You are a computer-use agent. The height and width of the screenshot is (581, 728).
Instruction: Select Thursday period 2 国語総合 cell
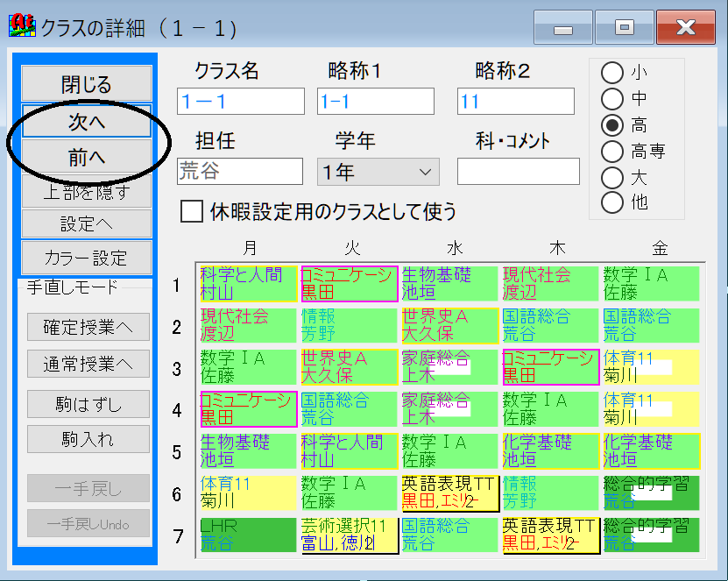tap(551, 326)
